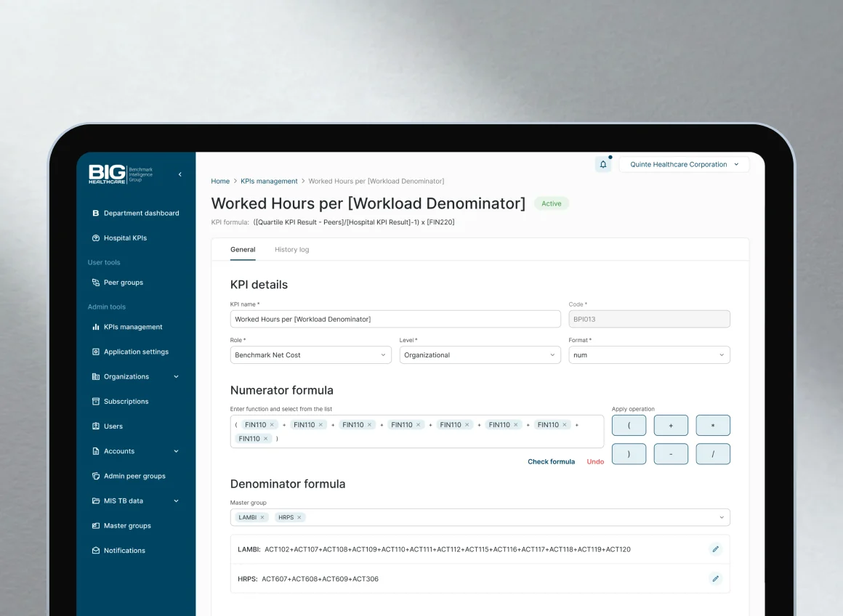Click the BIG Healthcare logo
The height and width of the screenshot is (616, 843).
(121, 174)
